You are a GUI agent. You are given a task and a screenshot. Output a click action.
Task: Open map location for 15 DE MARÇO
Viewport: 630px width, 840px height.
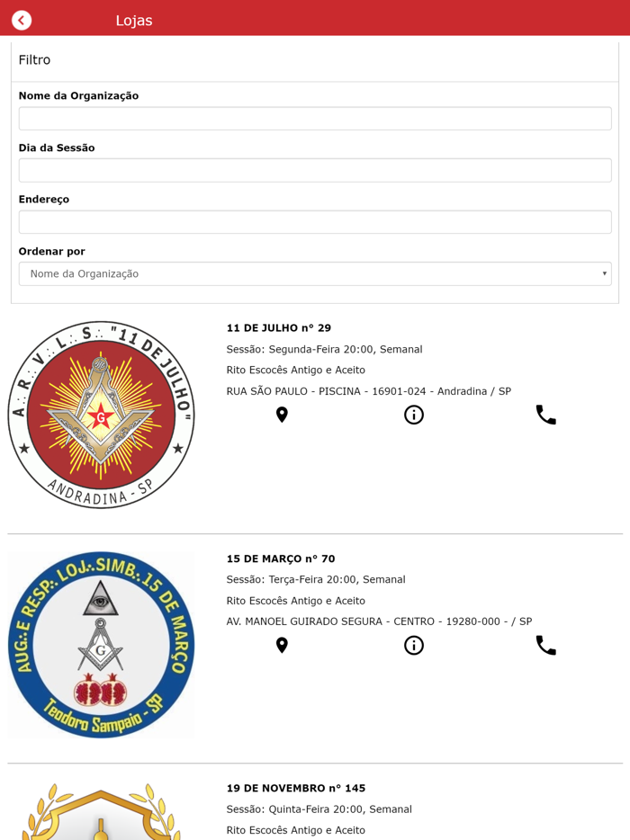tap(282, 645)
